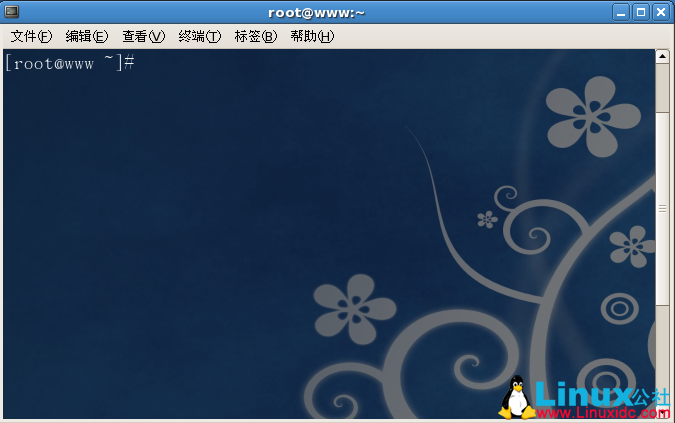The width and height of the screenshot is (675, 423).
Task: Click the scrollbar up arrow
Action: tap(662, 56)
